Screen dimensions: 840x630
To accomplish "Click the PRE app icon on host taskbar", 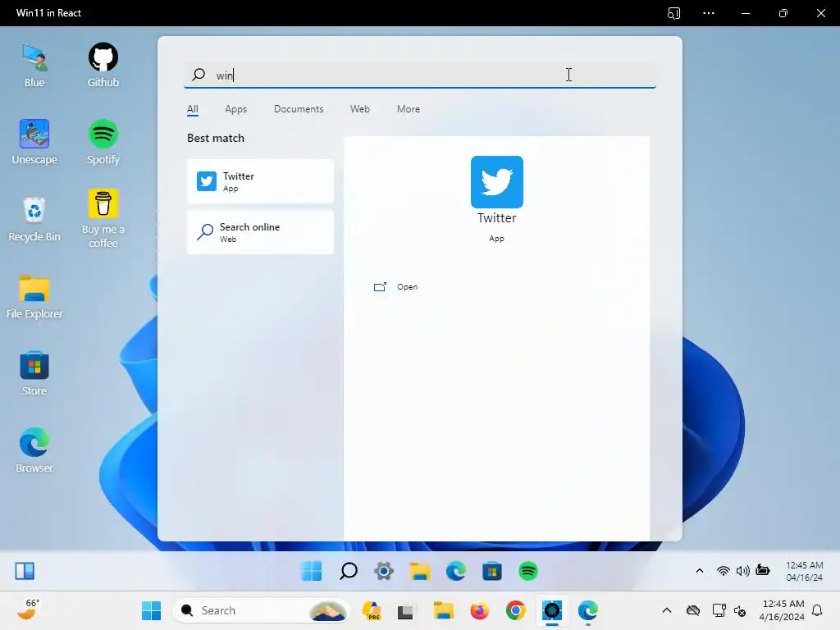I will pos(372,610).
